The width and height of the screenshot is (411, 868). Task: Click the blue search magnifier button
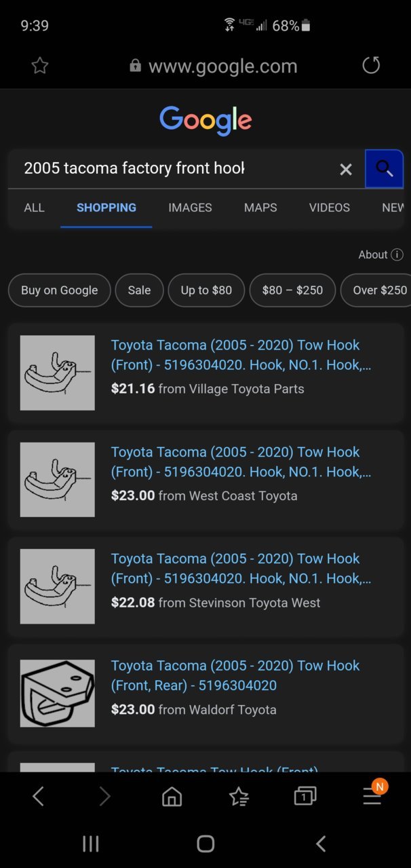(385, 169)
